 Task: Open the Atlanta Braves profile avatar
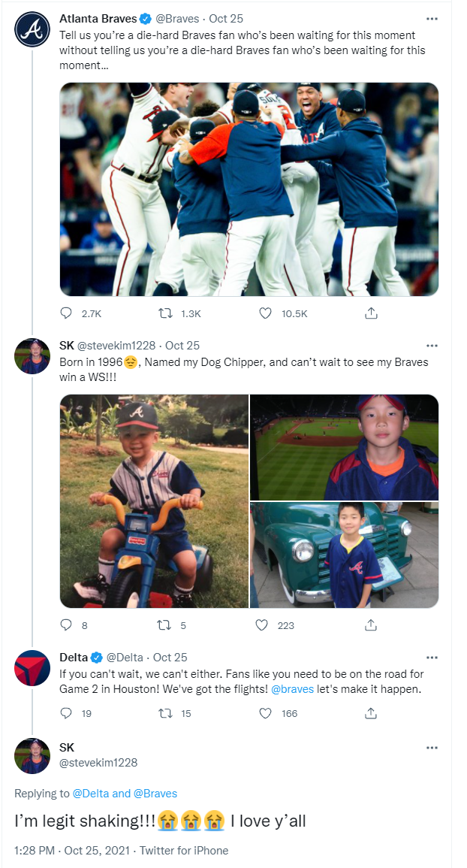point(32,29)
